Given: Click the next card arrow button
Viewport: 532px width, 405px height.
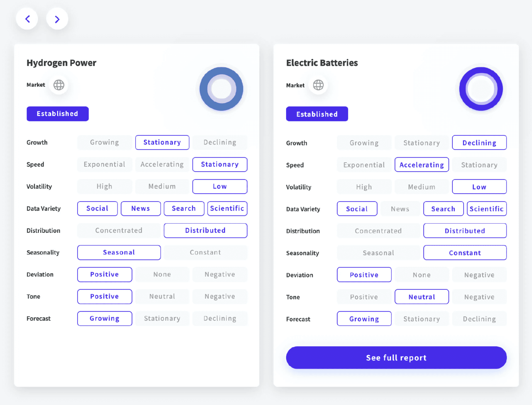Looking at the screenshot, I should (x=57, y=19).
